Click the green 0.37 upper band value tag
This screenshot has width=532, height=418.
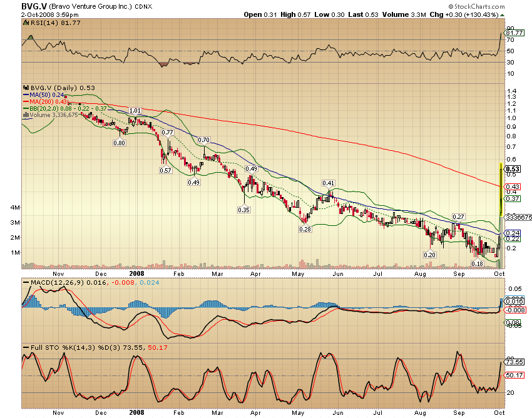click(x=513, y=199)
